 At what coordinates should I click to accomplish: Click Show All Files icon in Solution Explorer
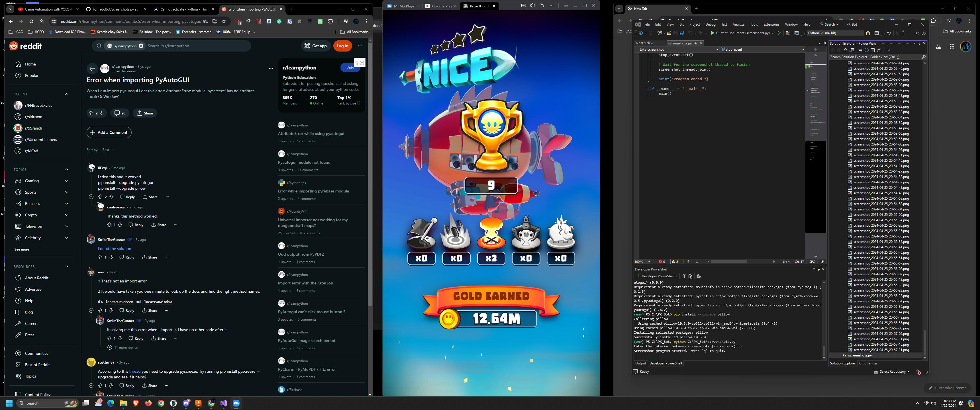tap(879, 50)
